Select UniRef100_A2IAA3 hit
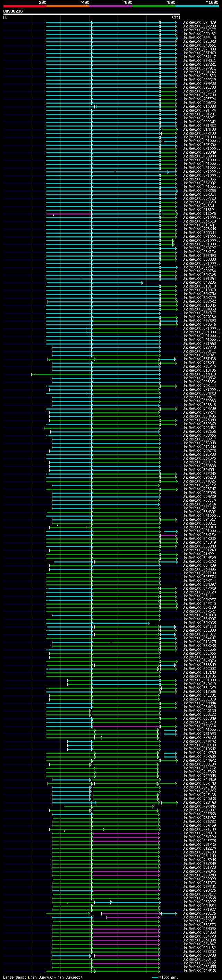 (199, 343)
